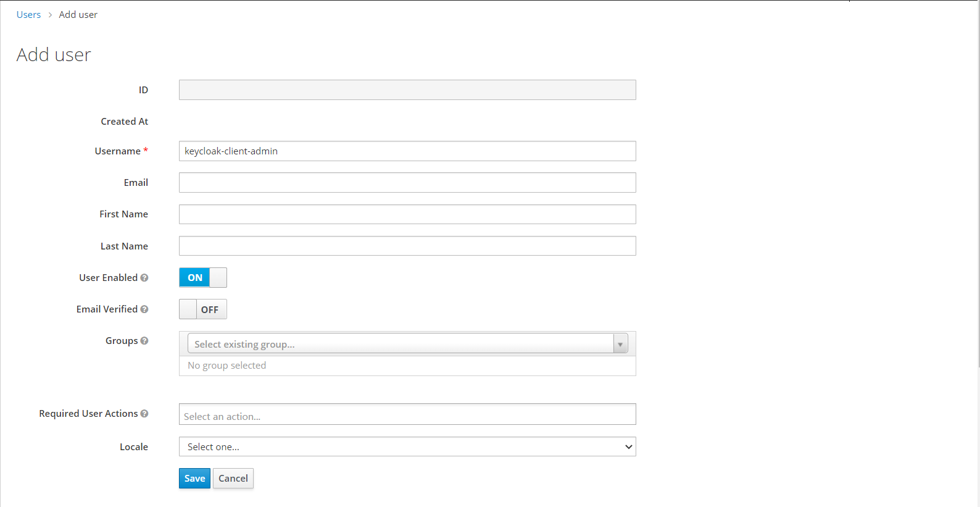The width and height of the screenshot is (980, 507).
Task: Open the Select existing group dropdown arrow
Action: [620, 344]
